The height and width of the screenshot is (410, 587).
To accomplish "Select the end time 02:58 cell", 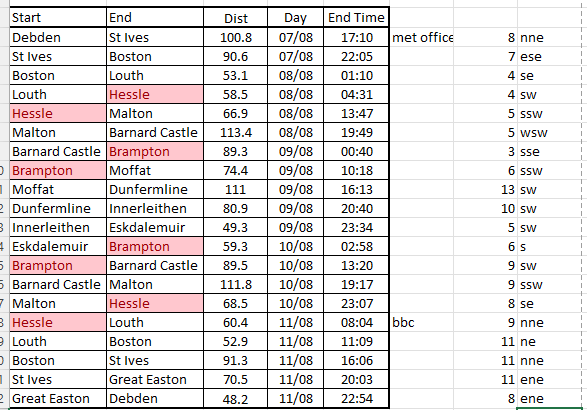I will [x=356, y=246].
